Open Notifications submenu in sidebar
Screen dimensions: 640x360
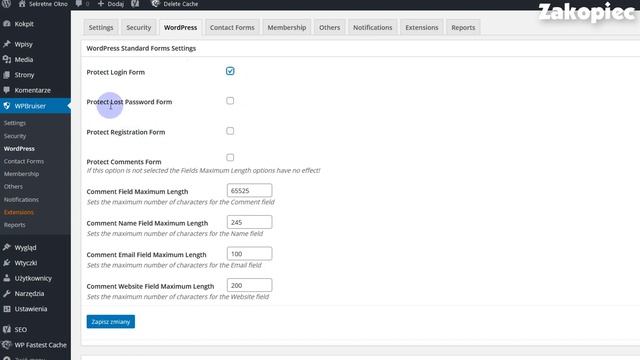point(21,200)
